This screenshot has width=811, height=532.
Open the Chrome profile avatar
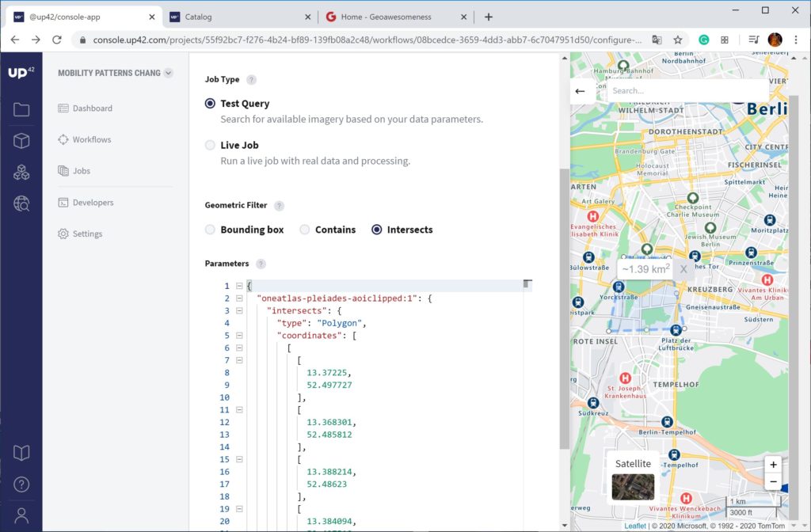point(775,40)
